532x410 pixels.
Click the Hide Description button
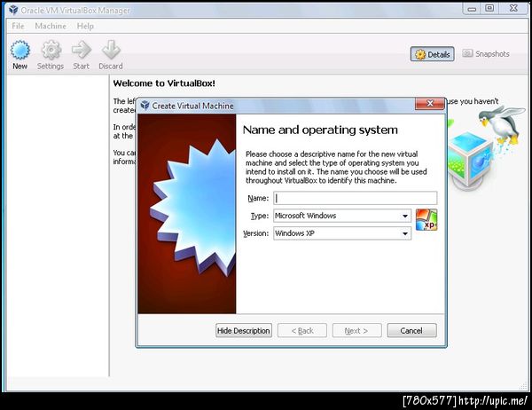click(244, 330)
